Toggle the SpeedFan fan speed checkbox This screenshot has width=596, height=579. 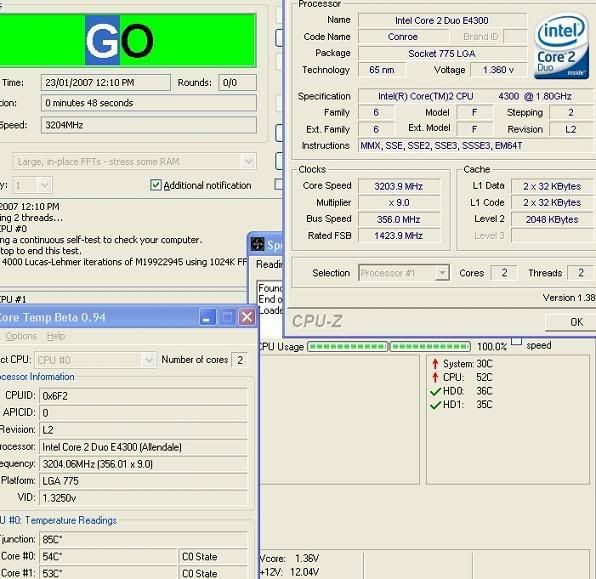[x=516, y=341]
